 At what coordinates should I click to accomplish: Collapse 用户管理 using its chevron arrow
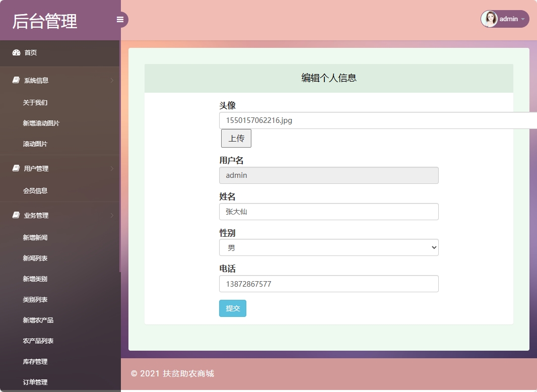coord(112,168)
